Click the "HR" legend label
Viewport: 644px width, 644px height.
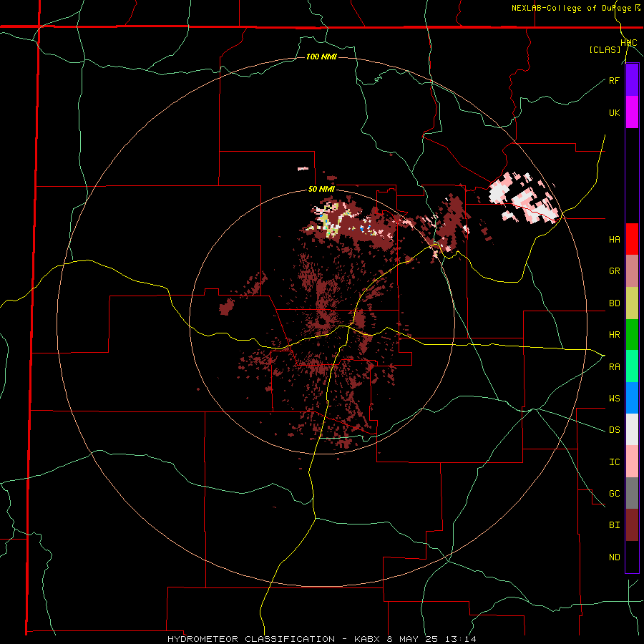[614, 335]
